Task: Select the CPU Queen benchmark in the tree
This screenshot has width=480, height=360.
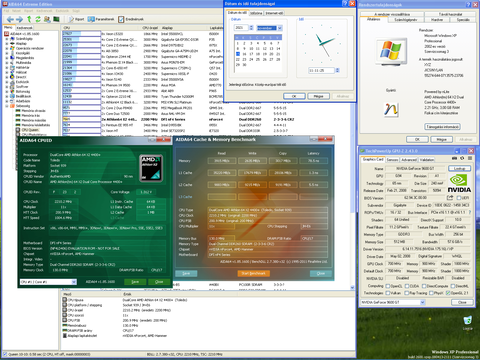Action: (27, 130)
